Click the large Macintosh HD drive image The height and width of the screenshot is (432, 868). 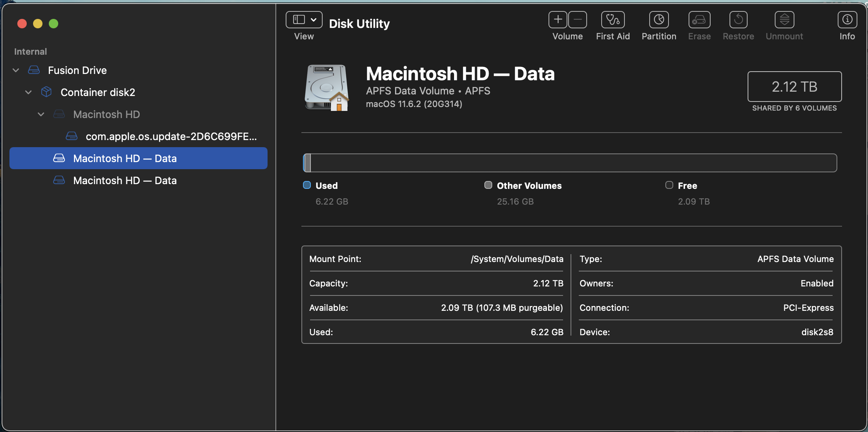[327, 88]
